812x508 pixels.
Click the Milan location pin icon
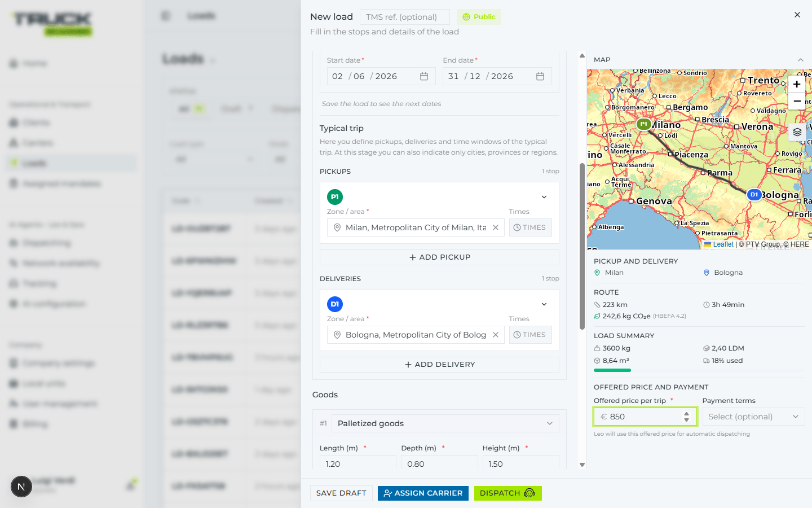337,227
